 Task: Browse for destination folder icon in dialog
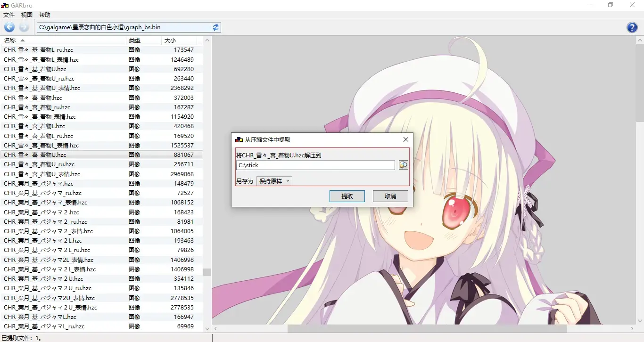coord(403,165)
